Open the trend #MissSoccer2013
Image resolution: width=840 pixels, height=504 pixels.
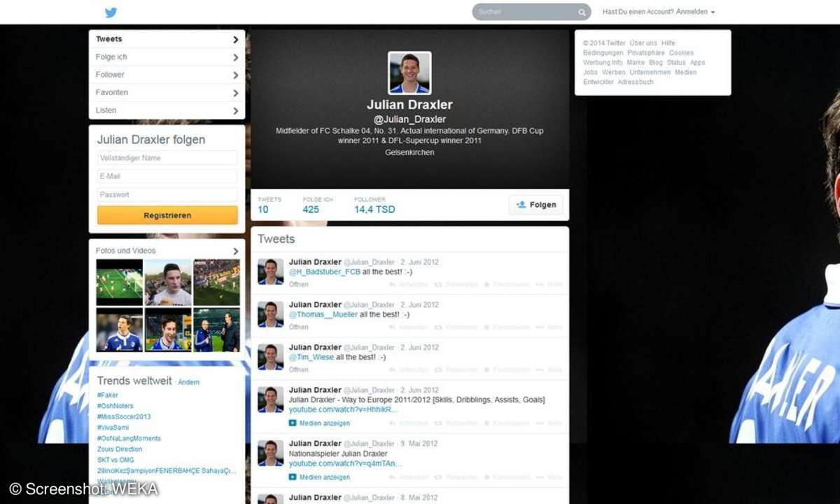pyautogui.click(x=123, y=416)
